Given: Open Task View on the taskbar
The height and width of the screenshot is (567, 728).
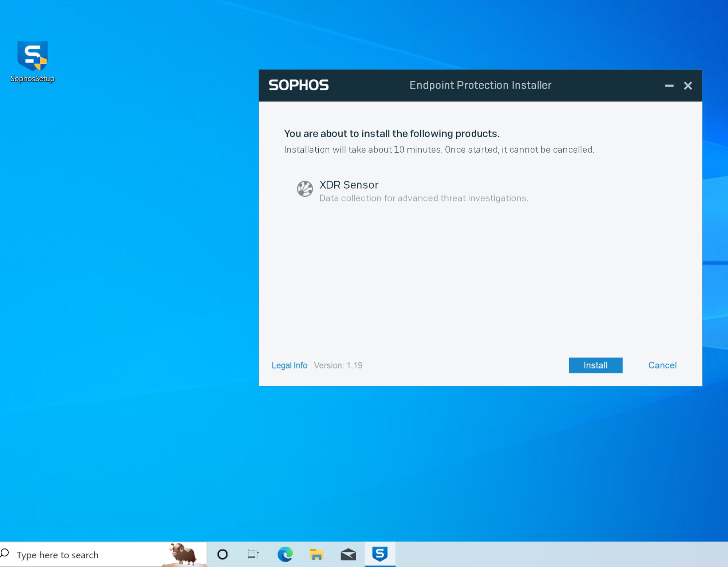Looking at the screenshot, I should [253, 554].
